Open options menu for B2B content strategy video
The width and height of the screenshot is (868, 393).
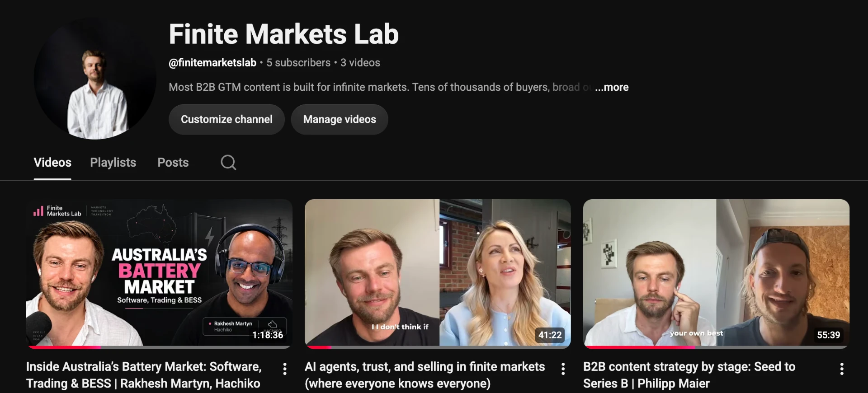(x=841, y=369)
